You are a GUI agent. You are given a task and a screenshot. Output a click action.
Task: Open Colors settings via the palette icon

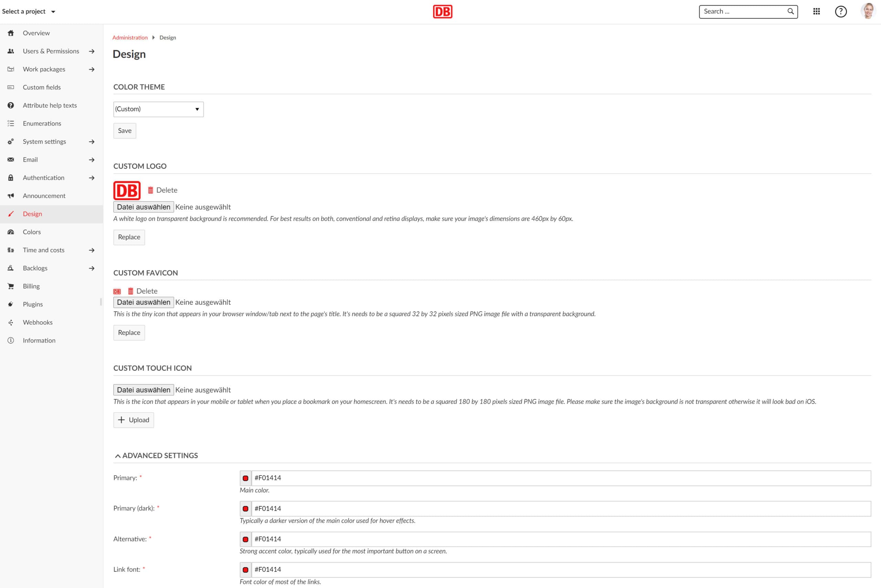tap(11, 232)
